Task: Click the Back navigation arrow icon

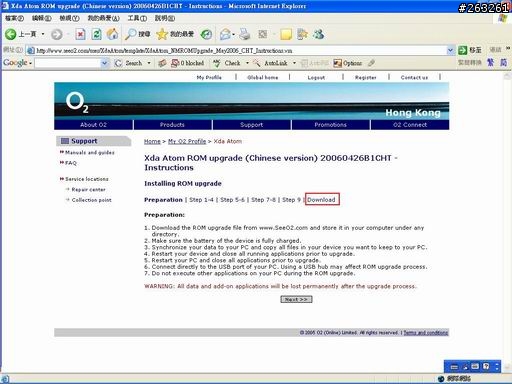Action: point(11,34)
